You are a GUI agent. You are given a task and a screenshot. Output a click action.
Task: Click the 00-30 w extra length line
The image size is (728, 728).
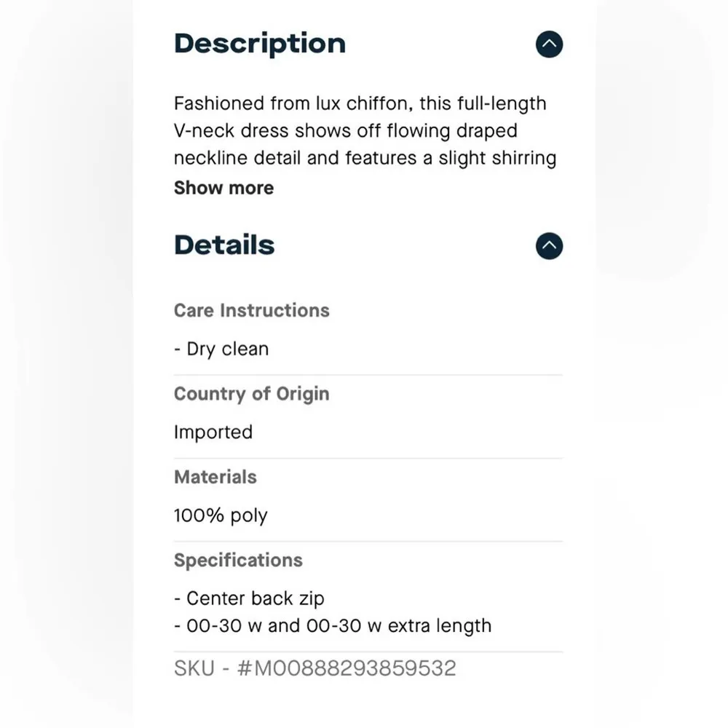tap(333, 626)
